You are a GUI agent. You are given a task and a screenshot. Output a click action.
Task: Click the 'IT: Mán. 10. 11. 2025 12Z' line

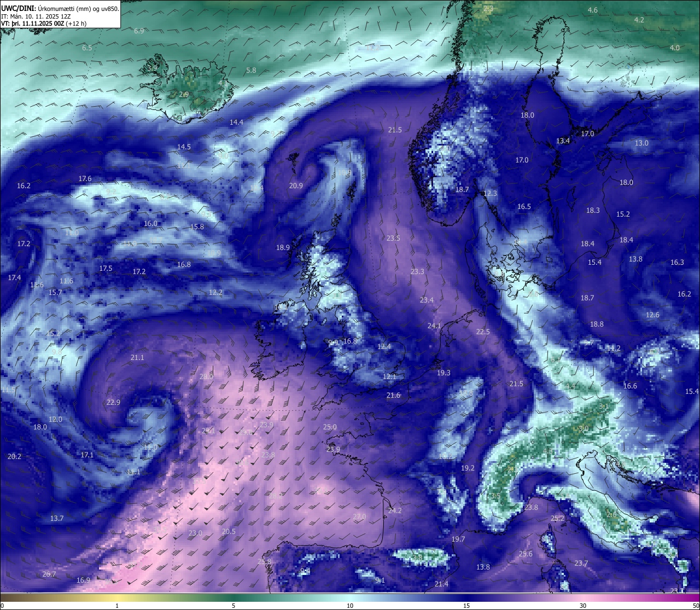[36, 16]
